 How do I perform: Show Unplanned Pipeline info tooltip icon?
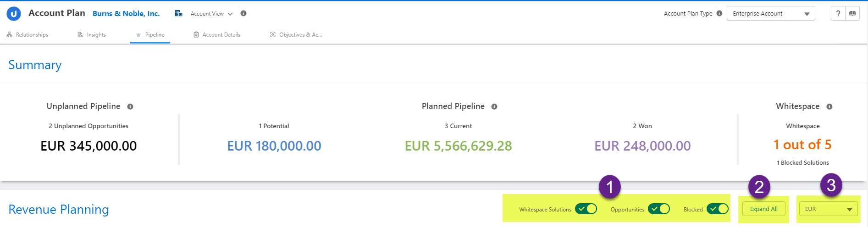130,107
